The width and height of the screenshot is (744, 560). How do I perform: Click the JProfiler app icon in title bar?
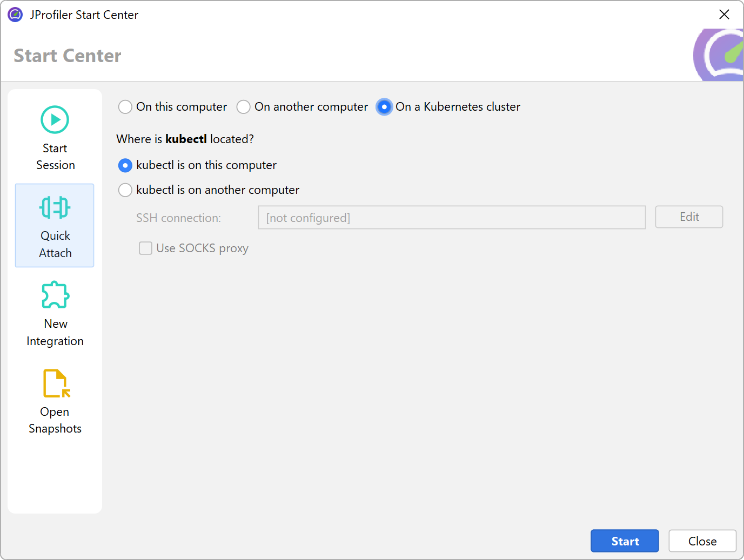[15, 15]
